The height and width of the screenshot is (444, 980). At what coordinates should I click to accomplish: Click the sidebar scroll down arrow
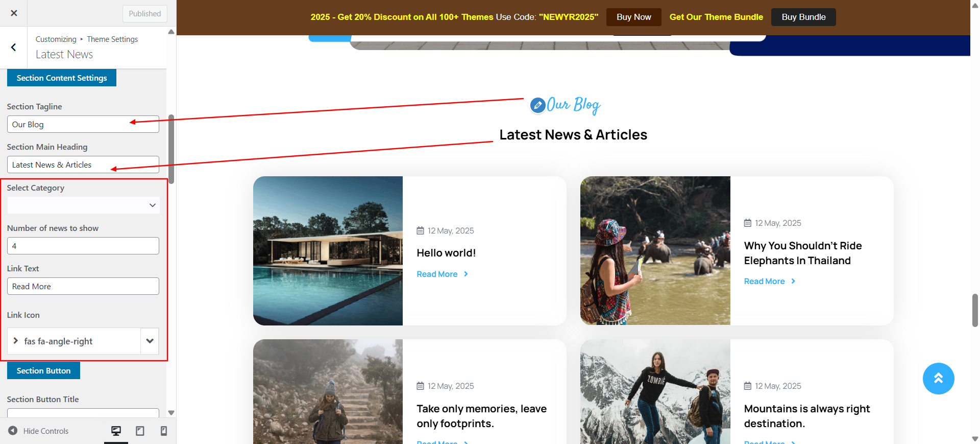click(171, 413)
